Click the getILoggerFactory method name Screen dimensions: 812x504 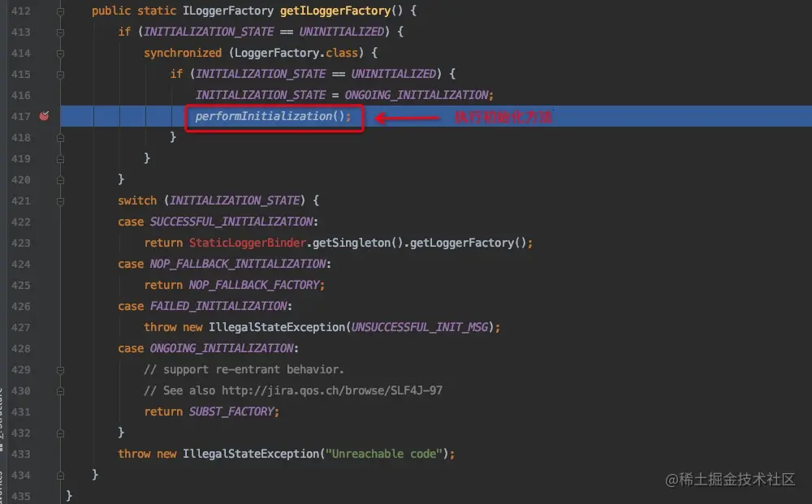[x=335, y=11]
